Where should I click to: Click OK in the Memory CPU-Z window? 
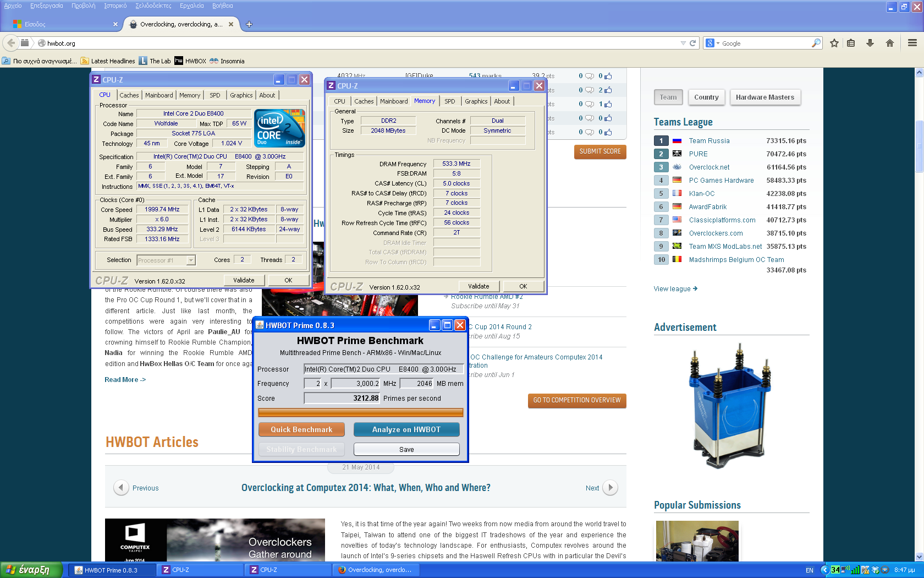(x=523, y=286)
